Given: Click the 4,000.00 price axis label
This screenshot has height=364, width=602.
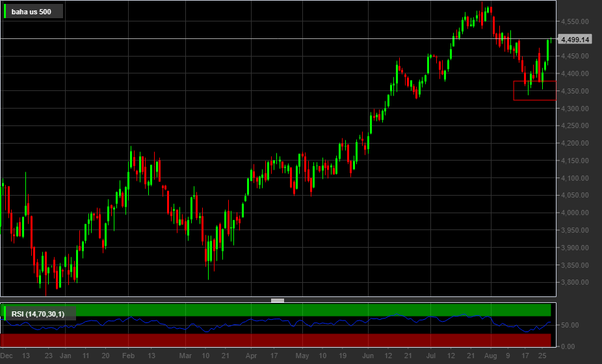Looking at the screenshot, I should click(575, 213).
